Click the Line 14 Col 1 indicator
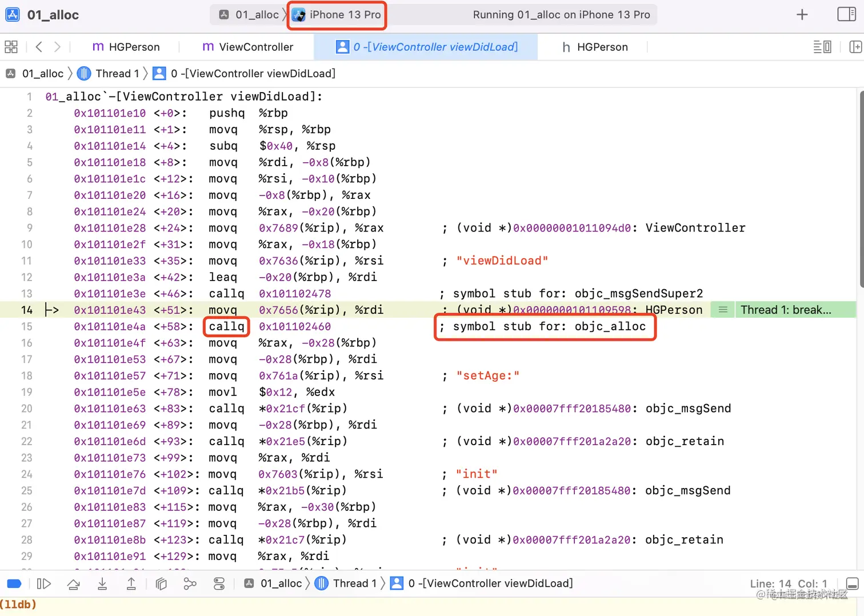Image resolution: width=864 pixels, height=616 pixels. (x=789, y=583)
